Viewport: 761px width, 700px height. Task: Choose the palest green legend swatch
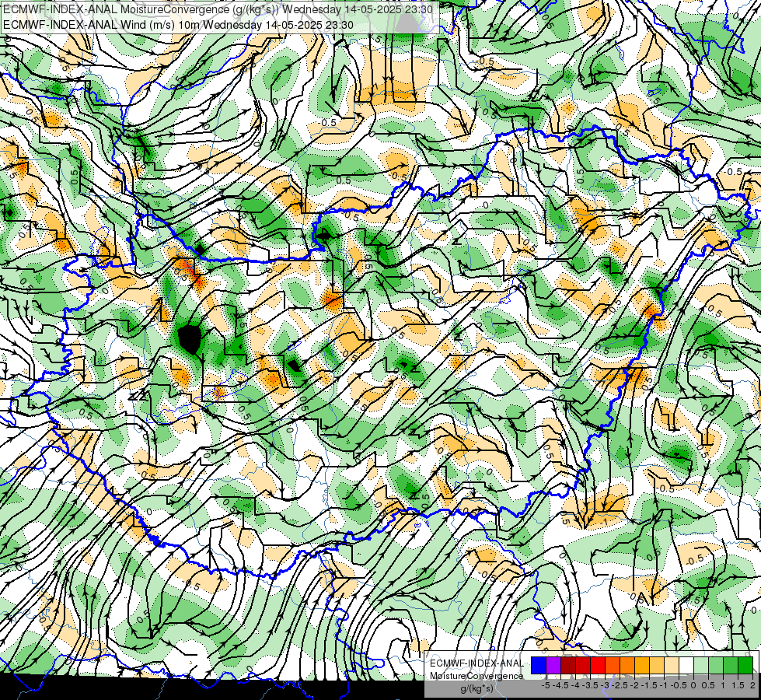(x=701, y=665)
